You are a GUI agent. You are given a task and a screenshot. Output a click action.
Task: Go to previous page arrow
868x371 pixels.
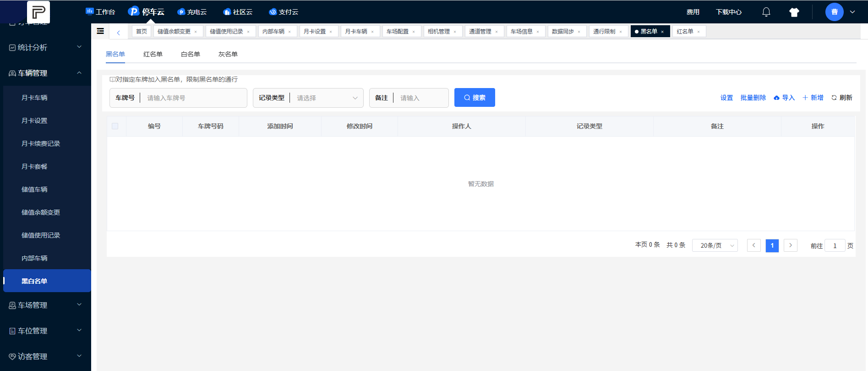coord(754,245)
